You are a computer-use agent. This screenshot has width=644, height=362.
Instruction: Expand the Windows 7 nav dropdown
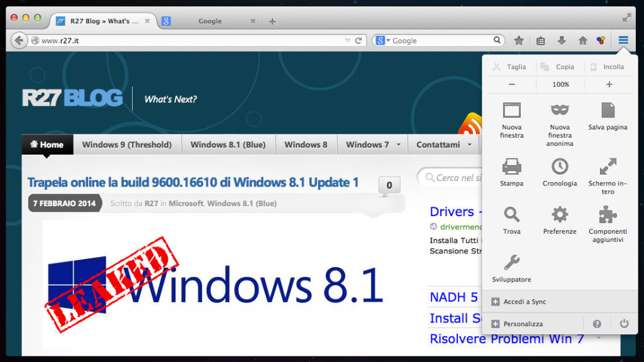point(398,145)
